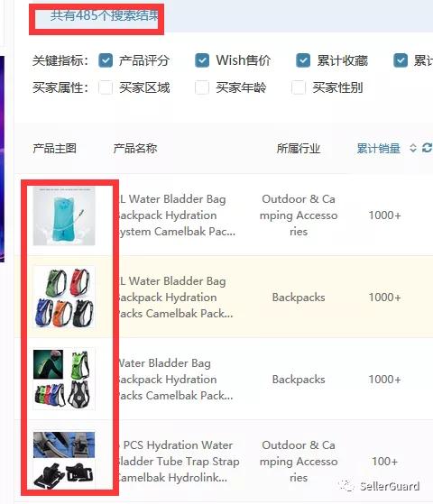Enable the 买家区域 checkbox
This screenshot has width=433, height=504.
point(106,87)
